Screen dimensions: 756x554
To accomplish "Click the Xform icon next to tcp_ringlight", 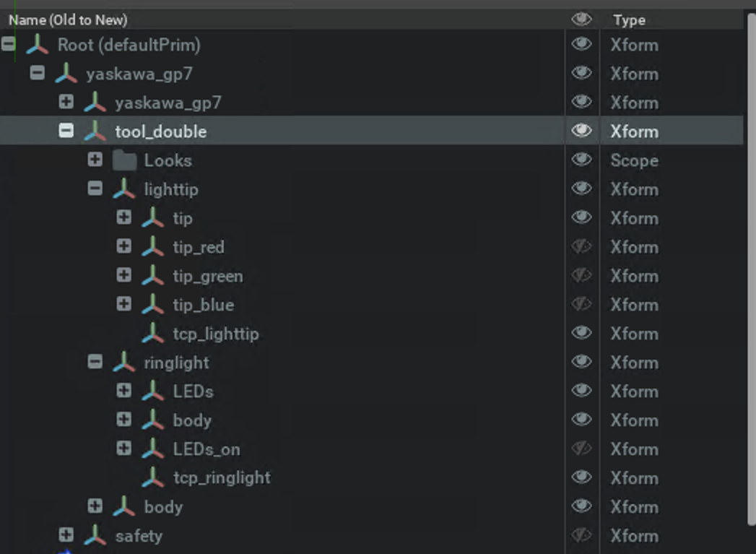I will (153, 478).
